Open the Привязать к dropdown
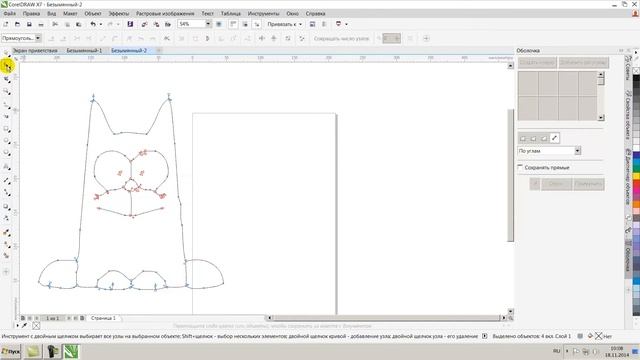This screenshot has width=640, height=360. pyautogui.click(x=284, y=24)
